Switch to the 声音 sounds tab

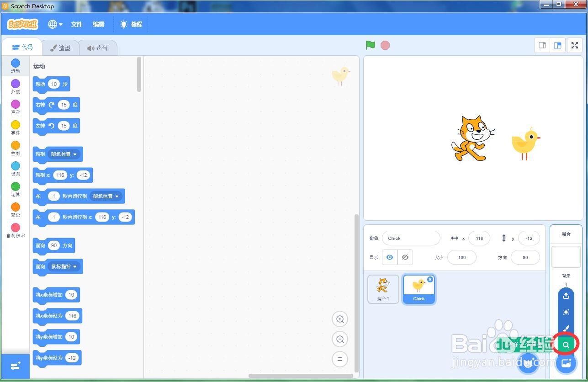pos(98,48)
